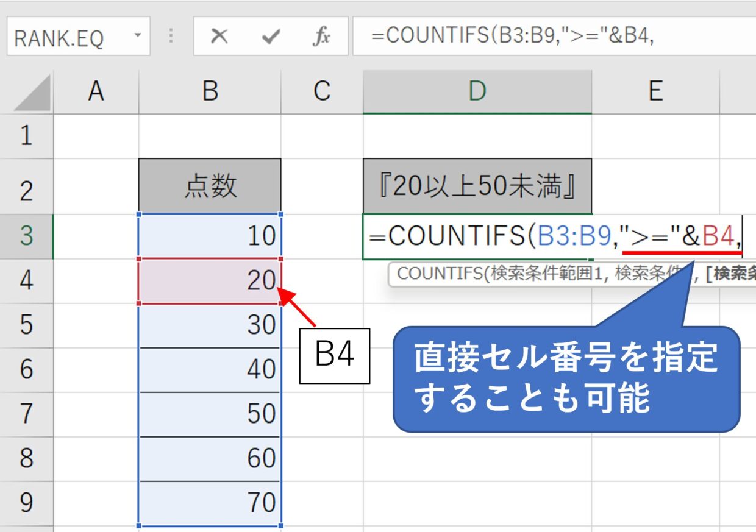Confirm the formula with the checkmark icon
The image size is (756, 532).
pyautogui.click(x=270, y=37)
